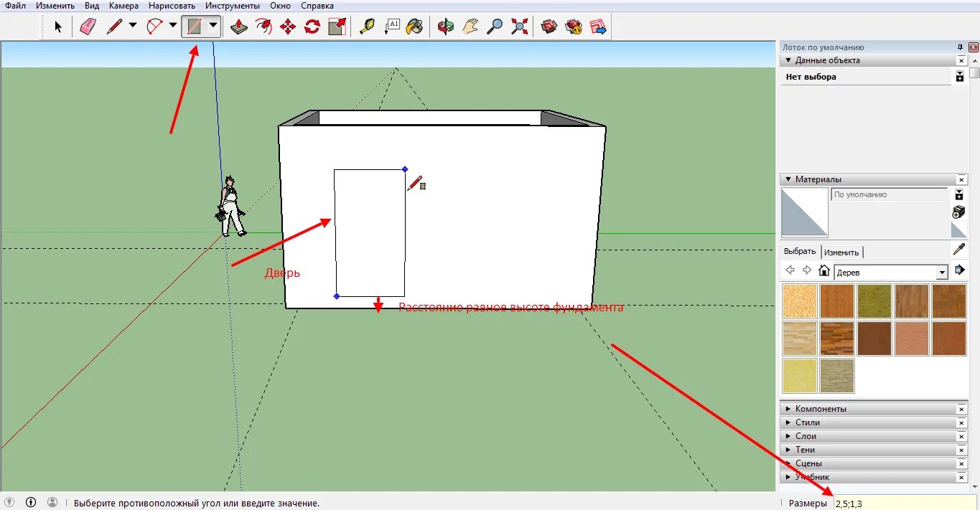
Task: Open the Окно menu
Action: tap(281, 6)
